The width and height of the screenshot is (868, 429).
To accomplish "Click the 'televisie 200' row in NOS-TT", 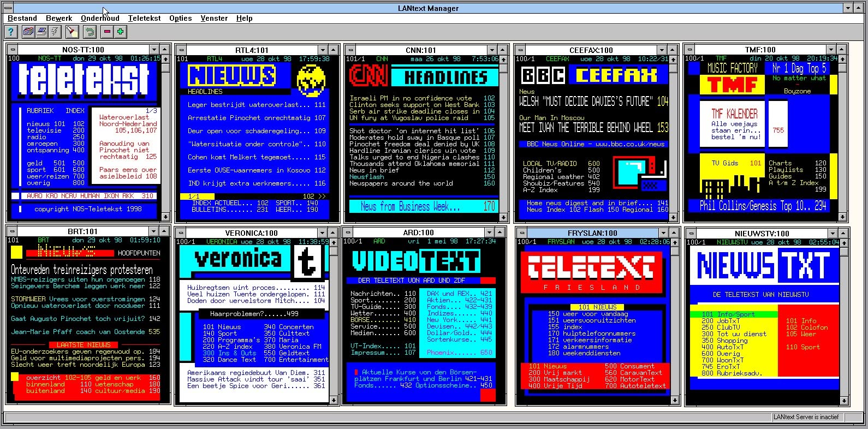I will [x=56, y=130].
